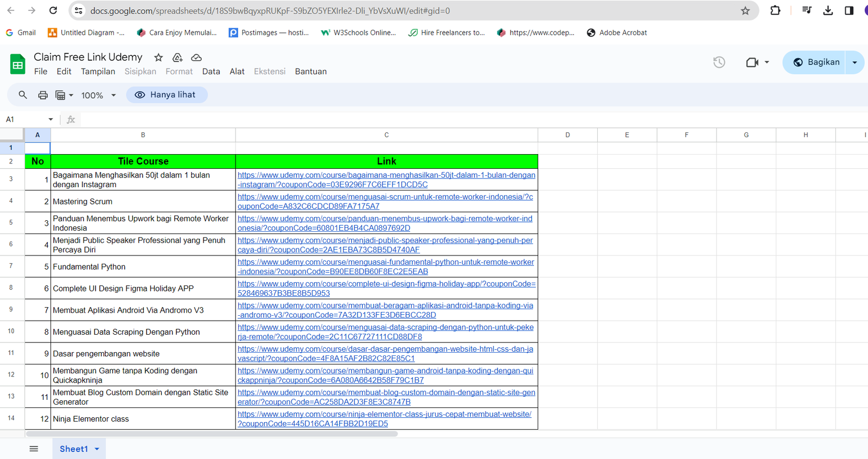Expand the Bagikan dropdown arrow

point(855,62)
